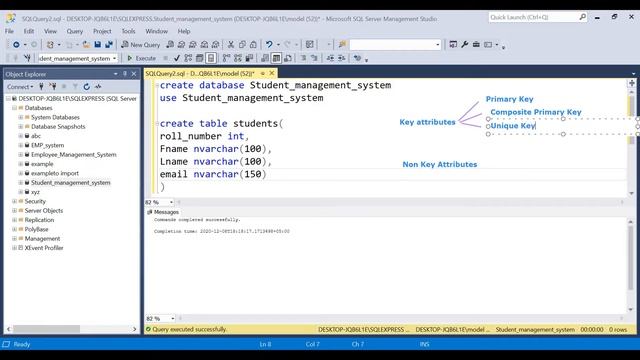The width and height of the screenshot is (640, 360).
Task: Open the find combo box dropdown arrow
Action: 438,44
